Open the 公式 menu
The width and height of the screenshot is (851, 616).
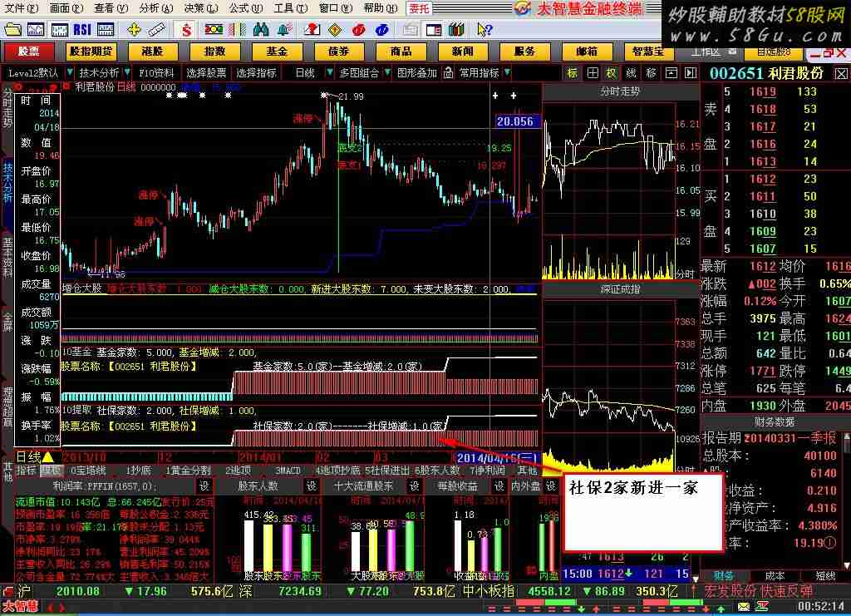click(245, 7)
